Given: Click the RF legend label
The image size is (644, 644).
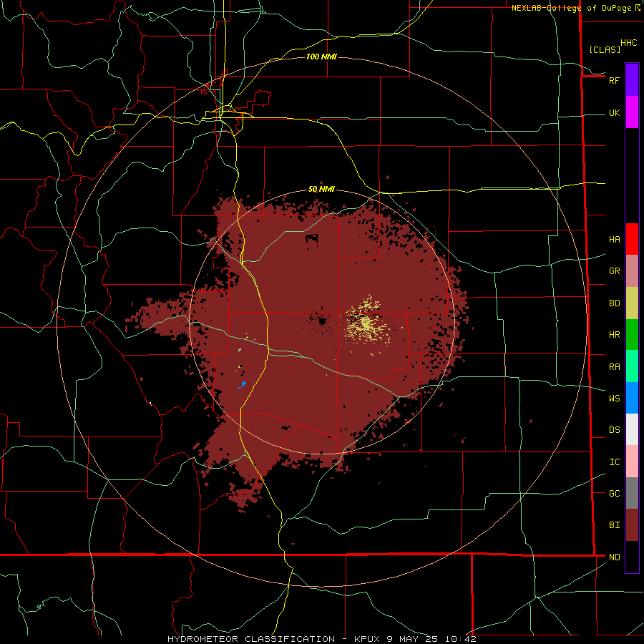Looking at the screenshot, I should pyautogui.click(x=614, y=80).
